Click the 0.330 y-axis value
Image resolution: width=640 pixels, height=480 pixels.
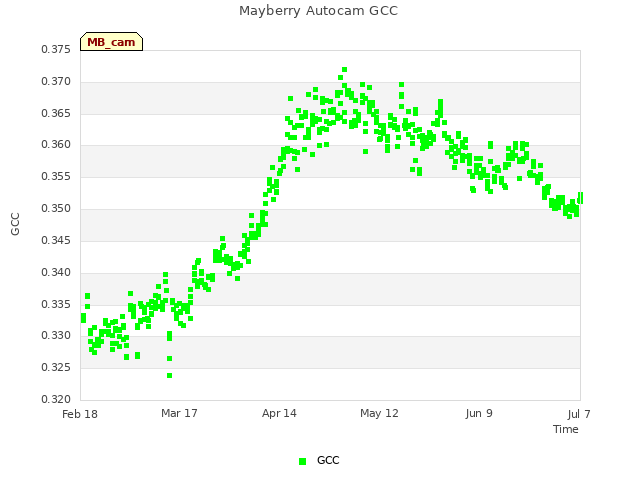(x=56, y=336)
